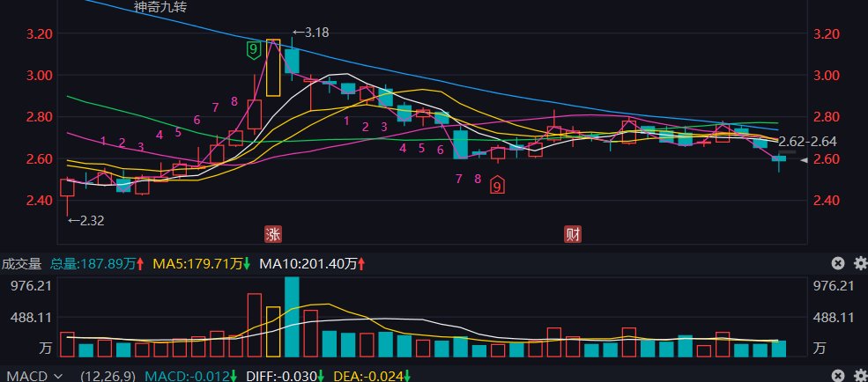
Task: Click the red 9 buy-signal marker
Action: click(x=497, y=186)
